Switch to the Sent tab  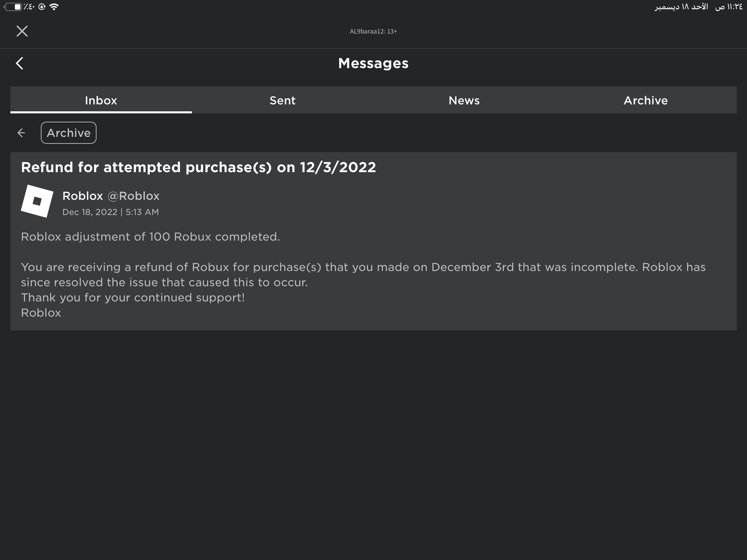[282, 100]
